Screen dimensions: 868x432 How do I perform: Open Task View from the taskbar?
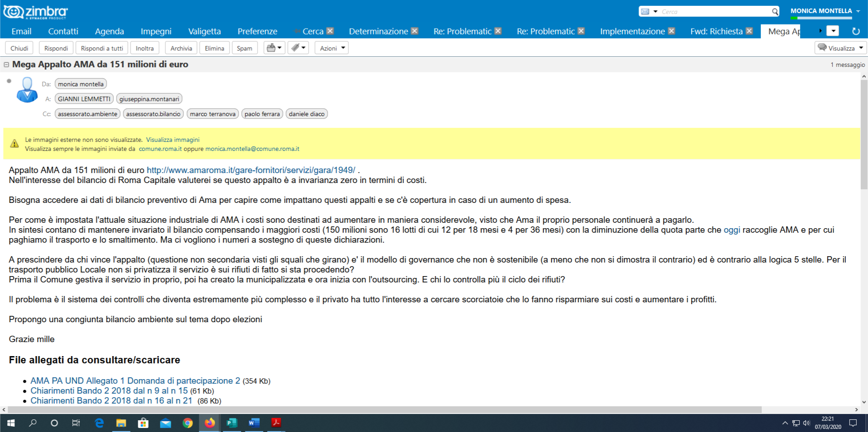pyautogui.click(x=76, y=423)
